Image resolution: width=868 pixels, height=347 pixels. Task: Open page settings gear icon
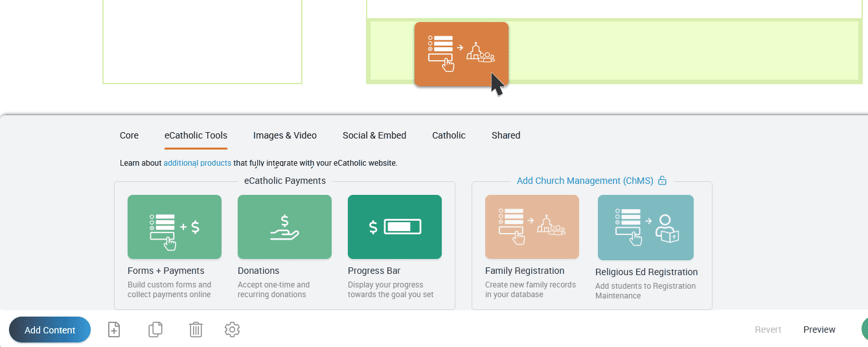[232, 330]
